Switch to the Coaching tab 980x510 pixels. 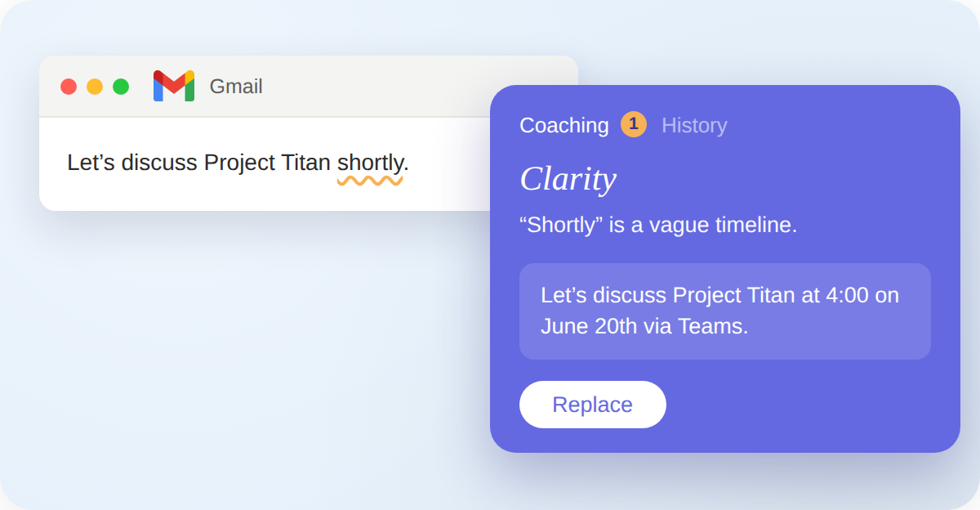[564, 125]
